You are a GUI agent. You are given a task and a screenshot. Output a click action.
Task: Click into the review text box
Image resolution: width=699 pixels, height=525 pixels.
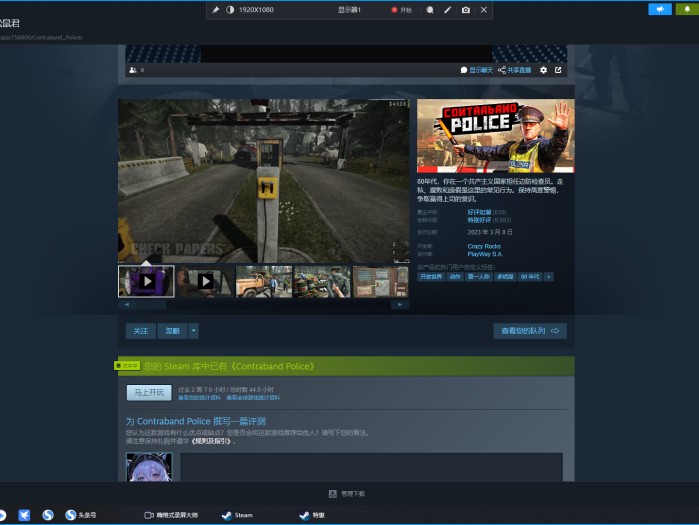click(371, 468)
